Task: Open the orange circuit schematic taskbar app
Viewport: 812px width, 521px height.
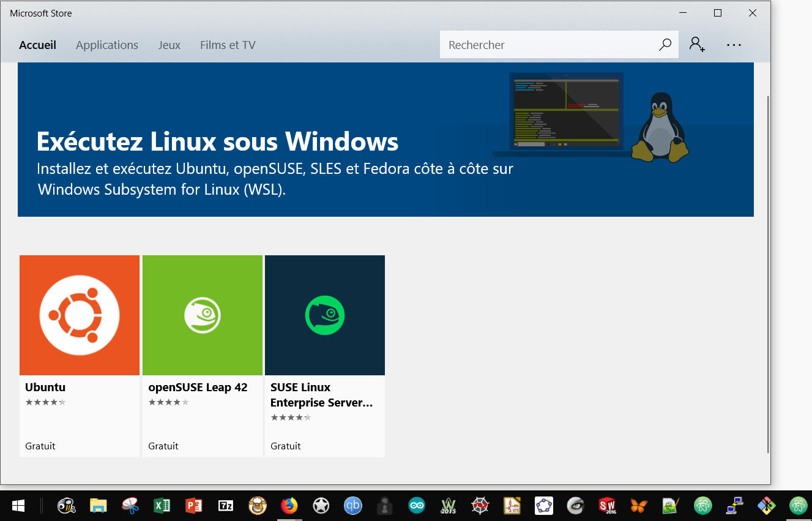Action: pos(512,506)
